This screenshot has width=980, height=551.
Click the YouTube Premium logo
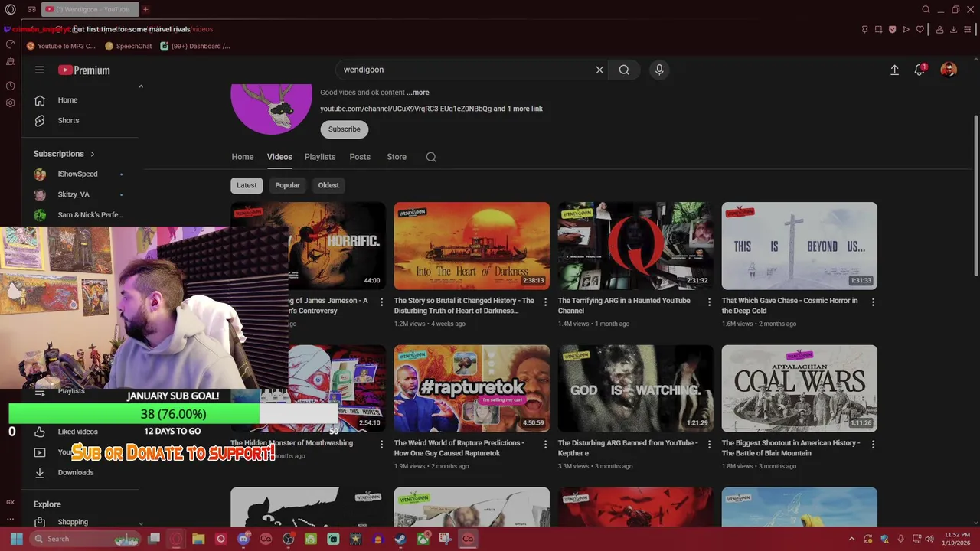point(84,70)
